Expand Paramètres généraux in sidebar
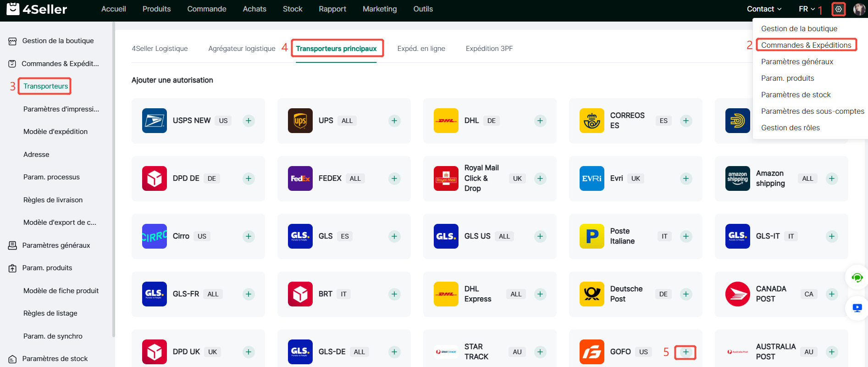 (x=56, y=245)
